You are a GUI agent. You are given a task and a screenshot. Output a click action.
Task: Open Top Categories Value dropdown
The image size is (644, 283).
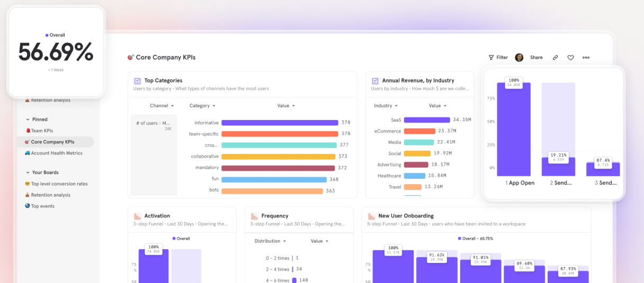(x=286, y=106)
